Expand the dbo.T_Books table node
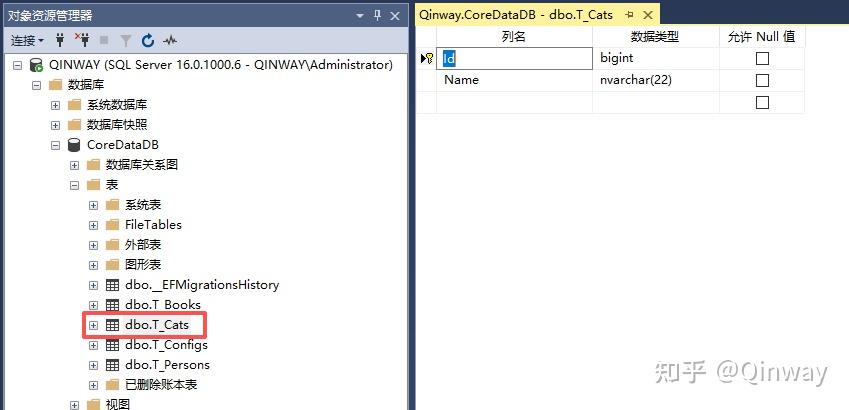849x410 pixels. pos(94,305)
